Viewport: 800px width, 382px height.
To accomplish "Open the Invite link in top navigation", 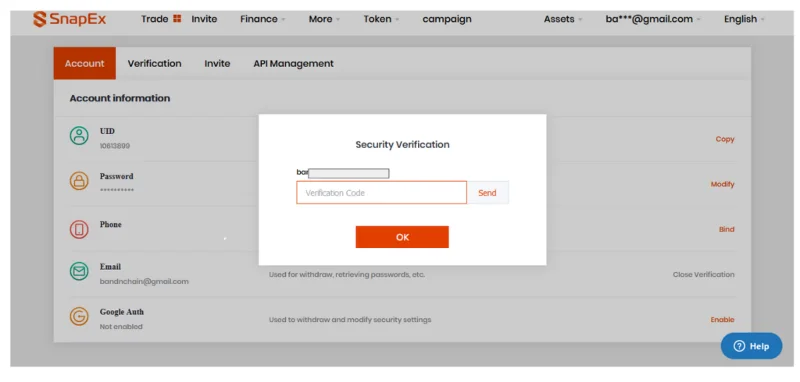I will [204, 19].
